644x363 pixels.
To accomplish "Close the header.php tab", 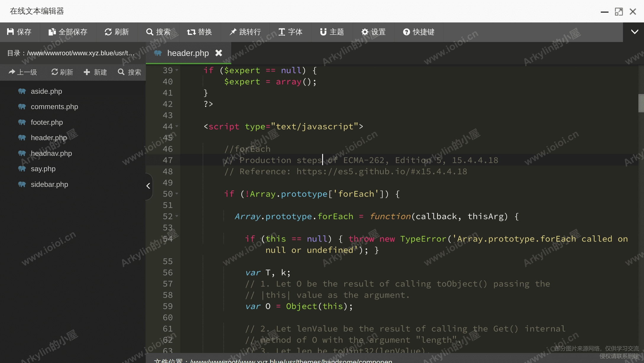I will (219, 53).
